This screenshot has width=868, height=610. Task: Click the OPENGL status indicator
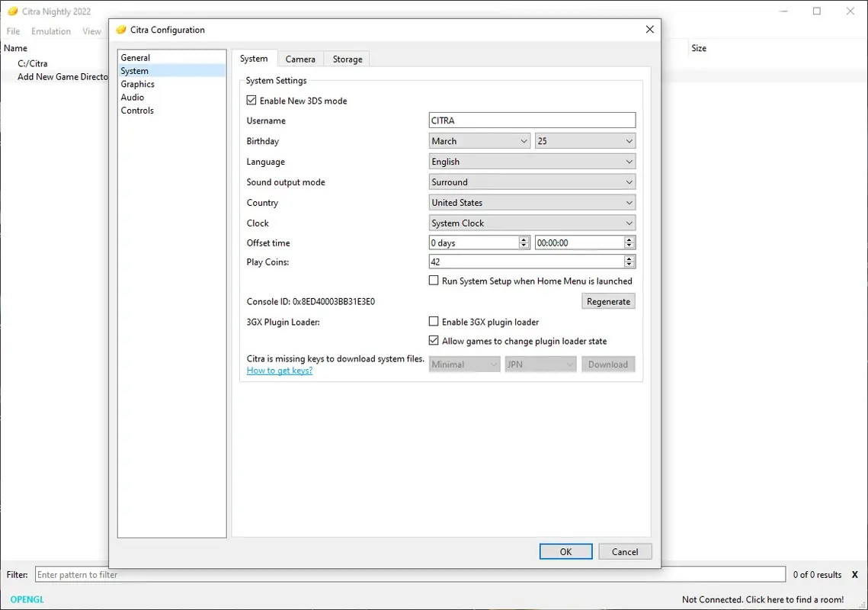pos(25,599)
